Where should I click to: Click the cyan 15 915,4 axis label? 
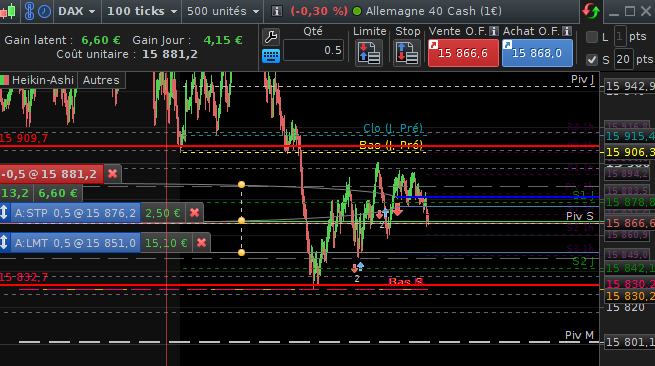[x=630, y=136]
